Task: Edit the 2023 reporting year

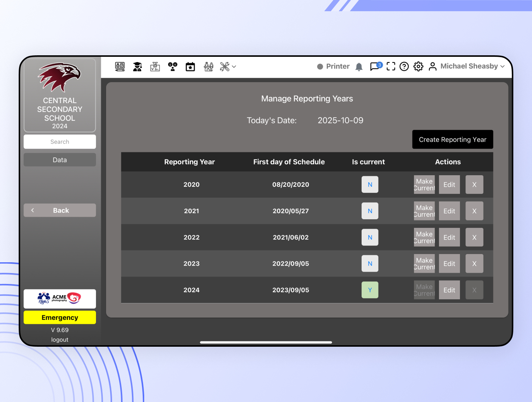Action: (x=449, y=263)
